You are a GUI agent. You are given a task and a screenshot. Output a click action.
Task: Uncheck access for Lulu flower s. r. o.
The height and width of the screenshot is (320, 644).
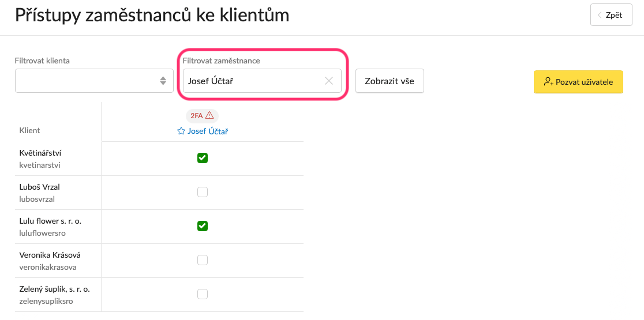click(203, 226)
